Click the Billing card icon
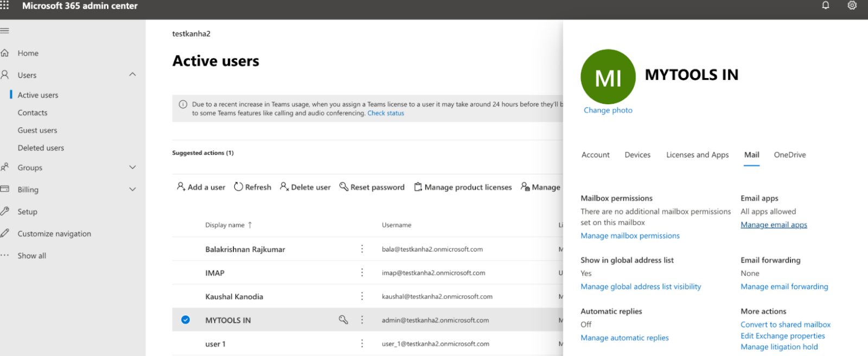The image size is (868, 356). click(5, 189)
